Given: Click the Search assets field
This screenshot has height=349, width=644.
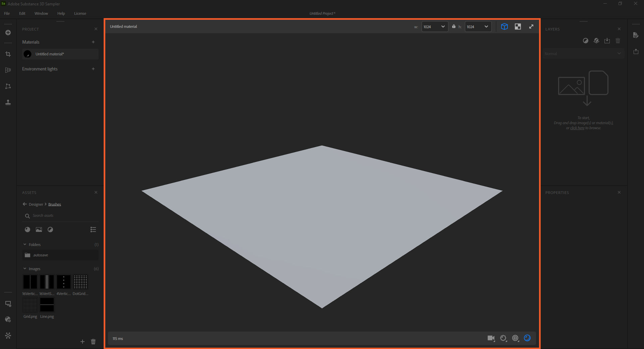Looking at the screenshot, I should click(x=60, y=216).
